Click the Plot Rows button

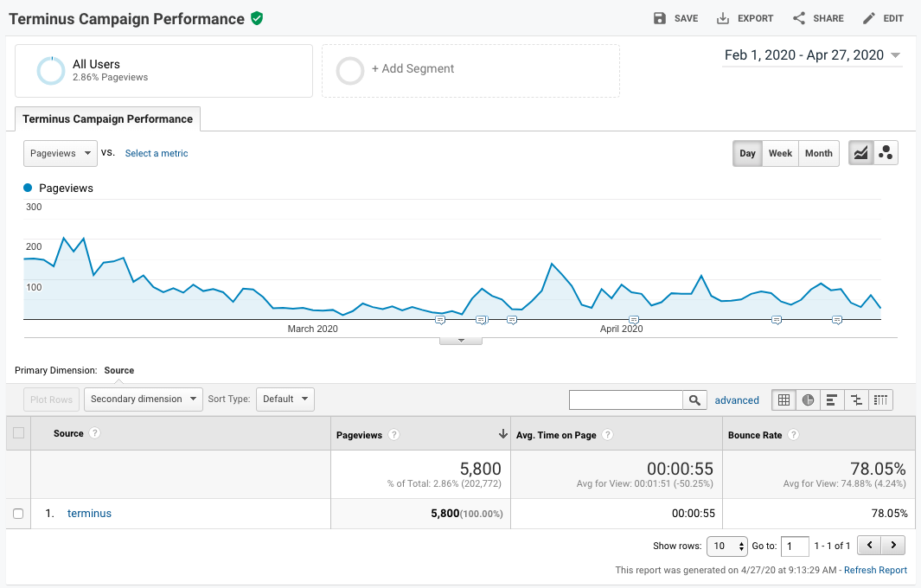click(52, 399)
